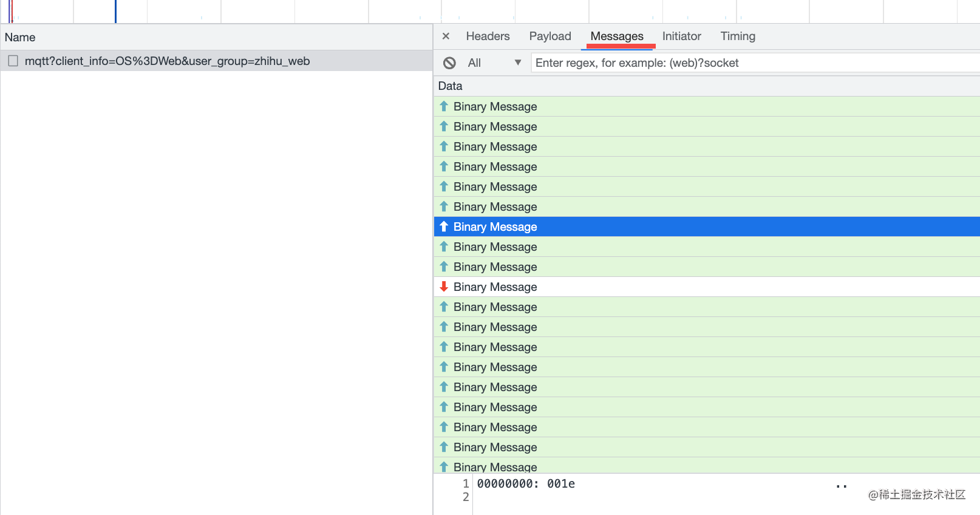Switch to the Headers tab
The width and height of the screenshot is (980, 515).
pyautogui.click(x=488, y=36)
